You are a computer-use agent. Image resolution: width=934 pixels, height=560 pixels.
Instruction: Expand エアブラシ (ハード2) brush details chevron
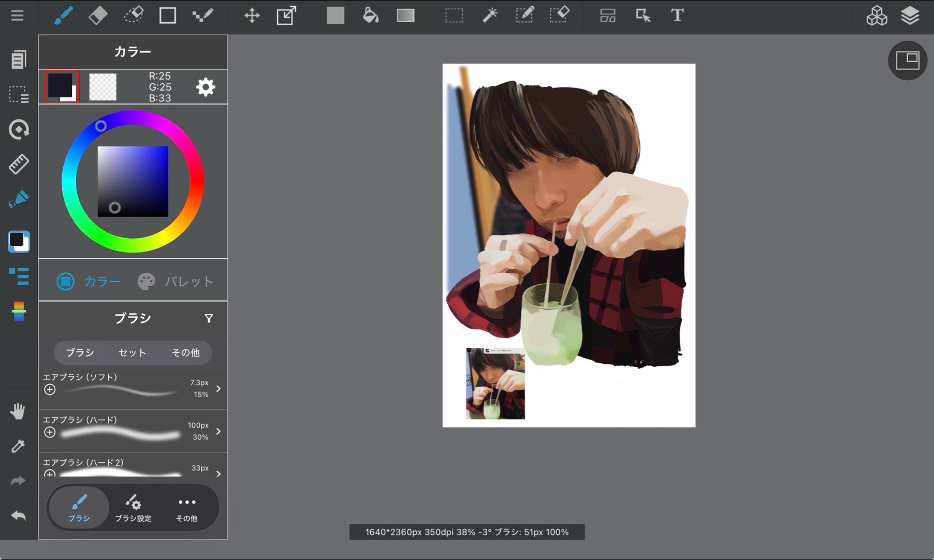218,474
